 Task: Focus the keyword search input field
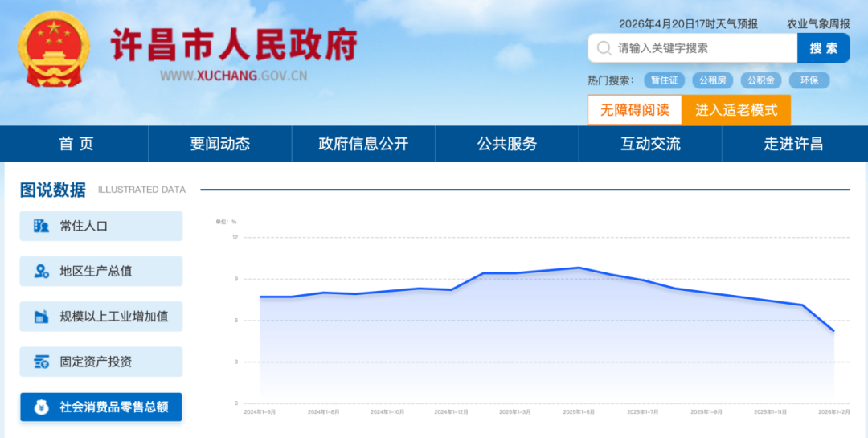click(699, 48)
